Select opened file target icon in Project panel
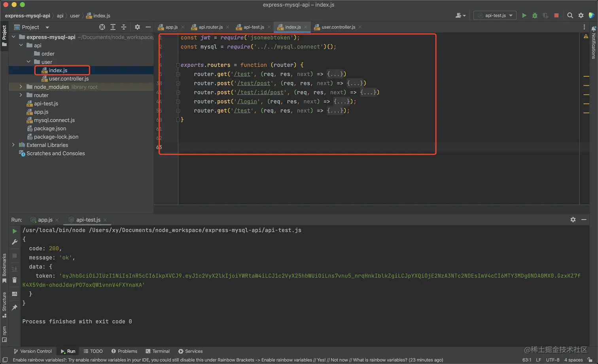 [102, 27]
